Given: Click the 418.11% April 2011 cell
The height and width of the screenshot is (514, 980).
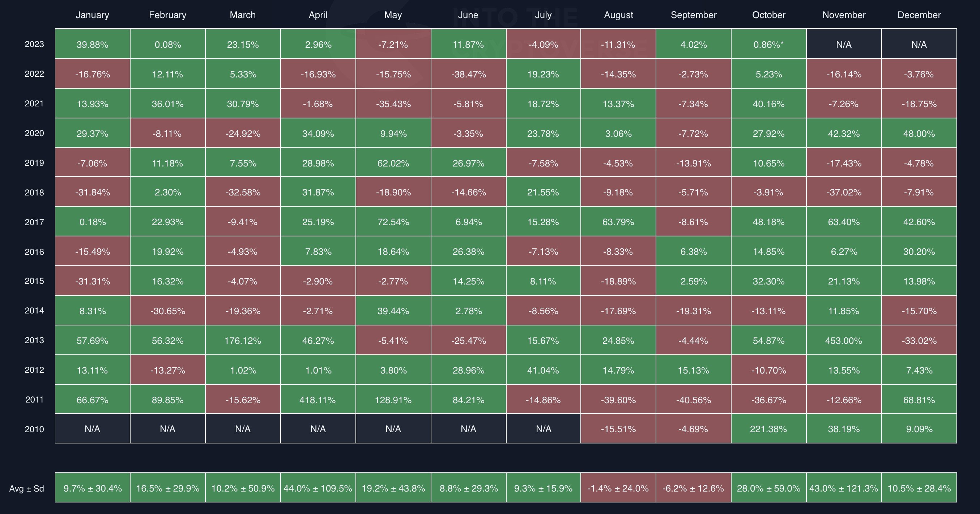Looking at the screenshot, I should pos(318,400).
